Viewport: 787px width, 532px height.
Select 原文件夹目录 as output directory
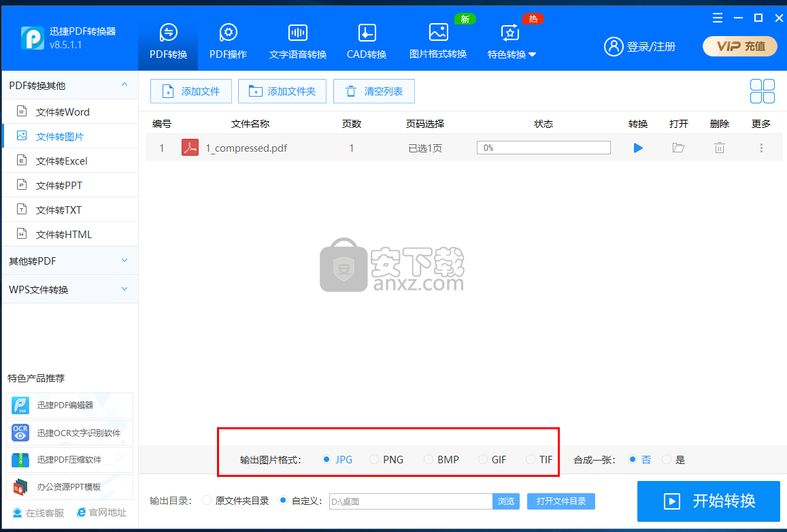(x=207, y=501)
